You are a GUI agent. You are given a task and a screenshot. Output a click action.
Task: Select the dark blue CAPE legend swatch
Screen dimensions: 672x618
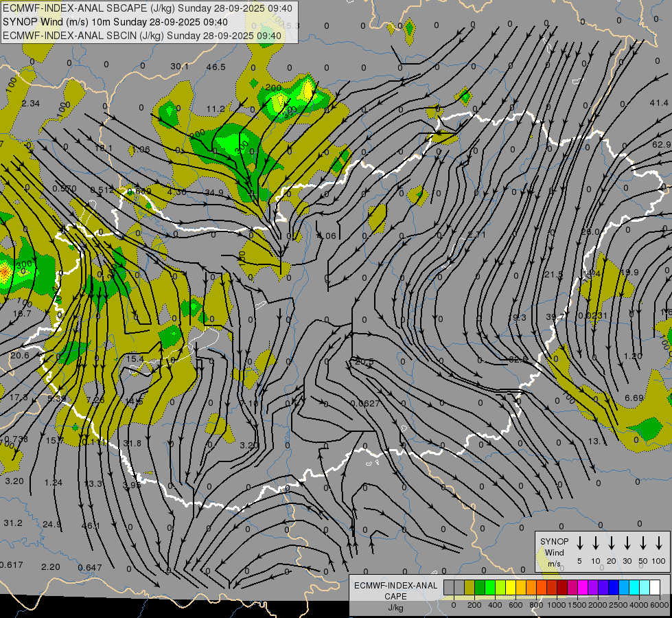tap(614, 588)
